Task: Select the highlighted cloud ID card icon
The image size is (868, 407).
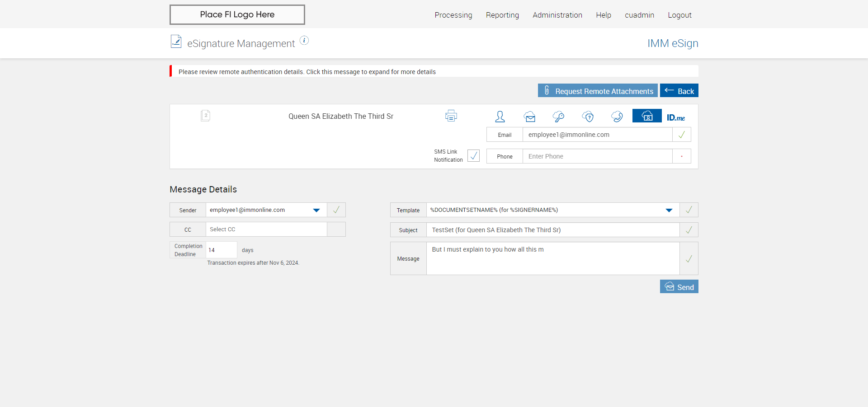Action: coord(647,116)
